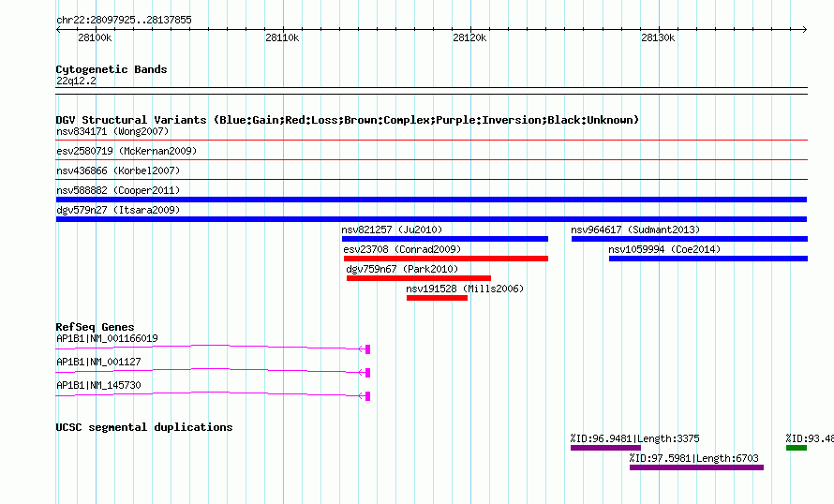
Task: Click the nsv964617 (Sudmant2013) label text
Action: (x=635, y=230)
